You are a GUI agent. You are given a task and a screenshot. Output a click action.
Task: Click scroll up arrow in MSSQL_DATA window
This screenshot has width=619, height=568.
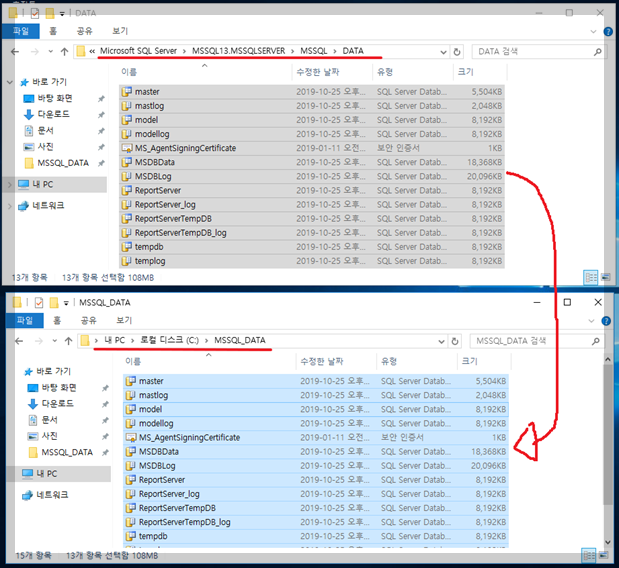pos(608,360)
